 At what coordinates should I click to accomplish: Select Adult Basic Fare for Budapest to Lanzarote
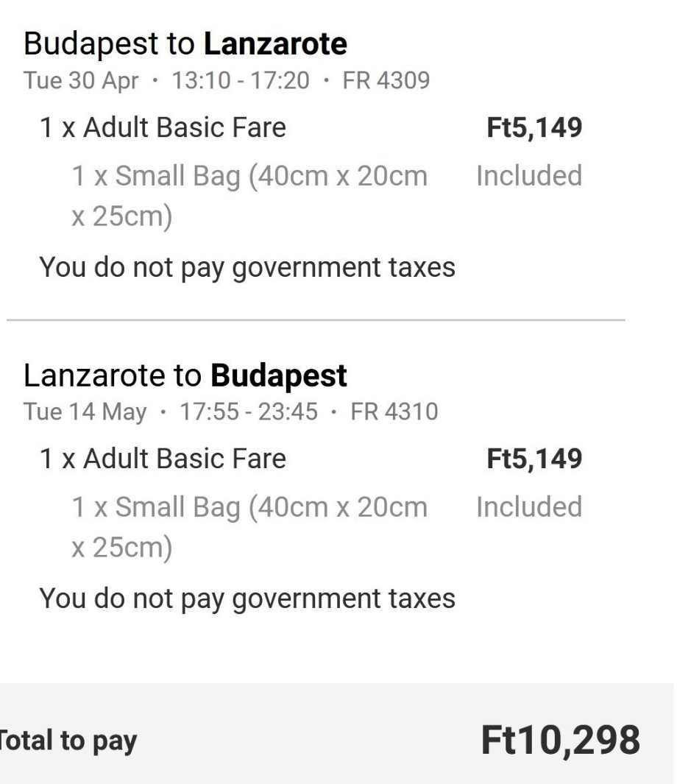point(162,128)
